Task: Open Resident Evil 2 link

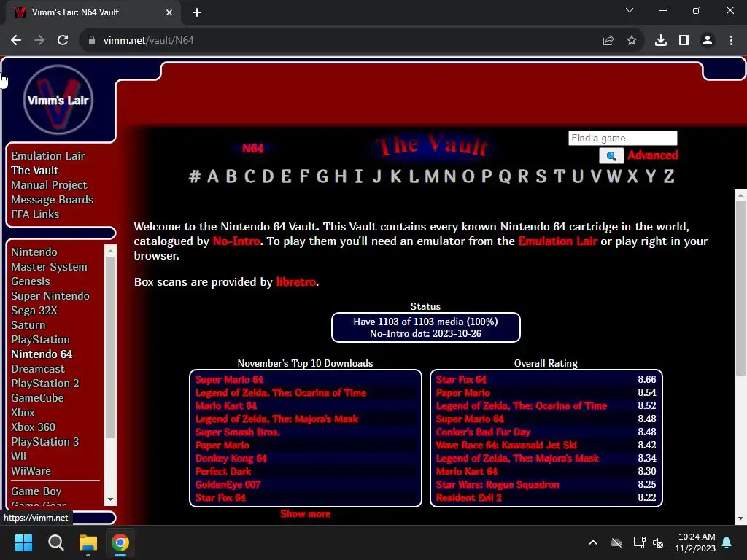Action: pos(469,497)
